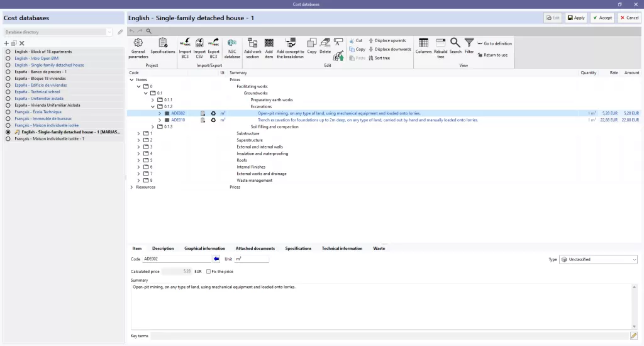Select radio for English - Intro Open BIM

[8, 59]
